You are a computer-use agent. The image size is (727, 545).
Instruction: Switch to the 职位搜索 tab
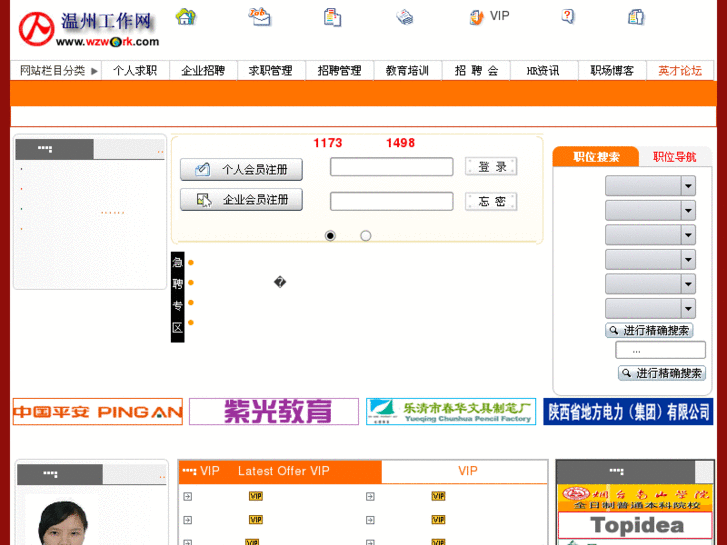[x=596, y=157]
